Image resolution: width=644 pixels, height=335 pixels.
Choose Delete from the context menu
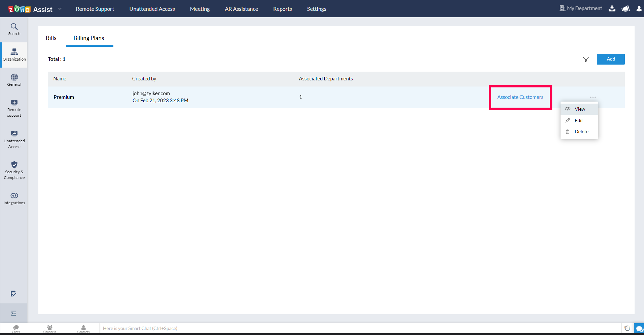[581, 132]
